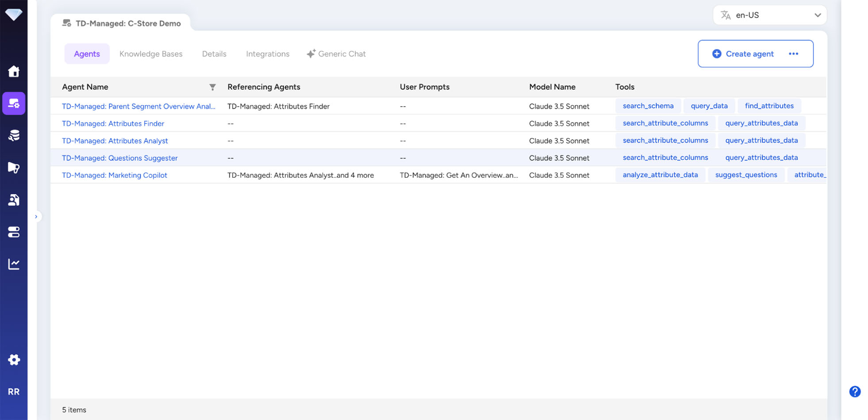
Task: Open settings gear in sidebar
Action: click(14, 359)
